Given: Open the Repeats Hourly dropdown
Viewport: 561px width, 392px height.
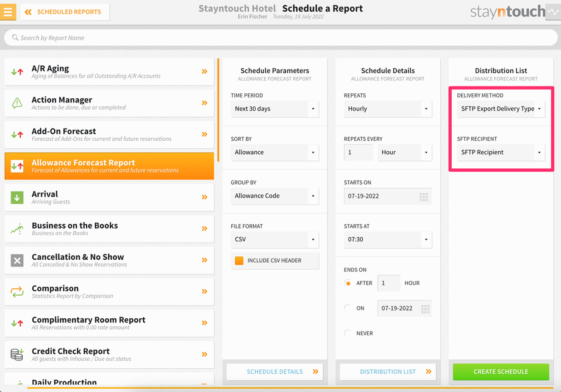Looking at the screenshot, I should pos(388,109).
